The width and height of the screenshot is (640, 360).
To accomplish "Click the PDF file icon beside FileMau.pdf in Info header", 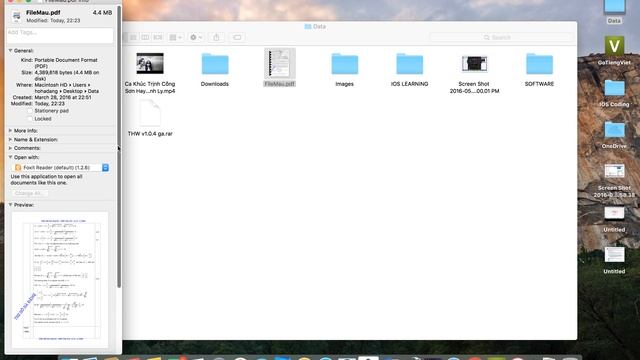I will tap(16, 16).
